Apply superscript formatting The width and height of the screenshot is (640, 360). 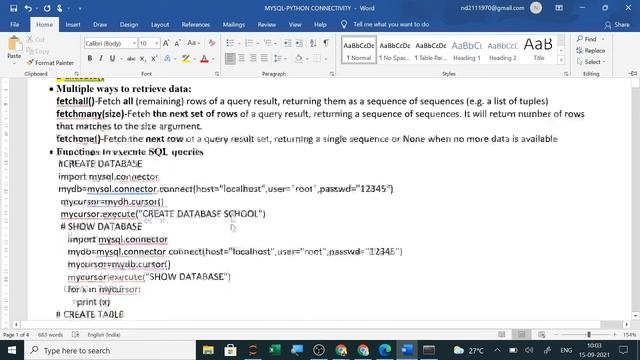point(154,59)
